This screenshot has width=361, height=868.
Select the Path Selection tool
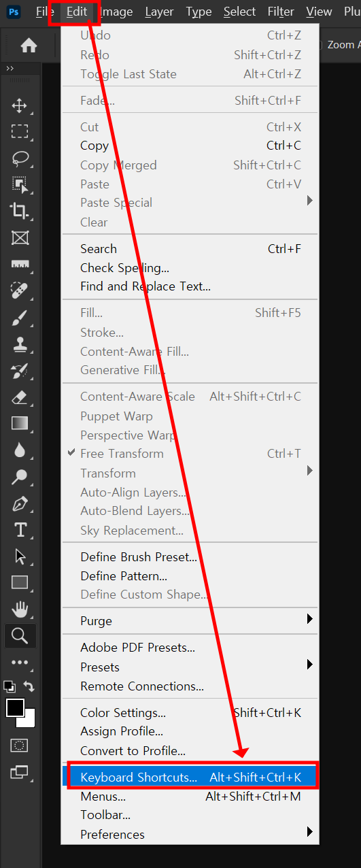point(20,556)
